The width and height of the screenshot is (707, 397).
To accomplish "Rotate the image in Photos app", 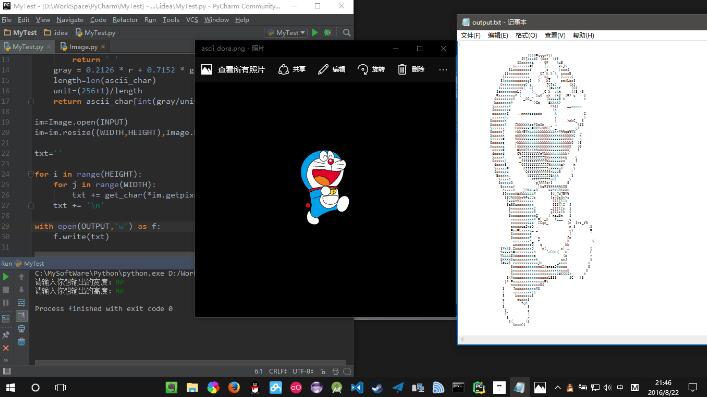I will coord(371,69).
